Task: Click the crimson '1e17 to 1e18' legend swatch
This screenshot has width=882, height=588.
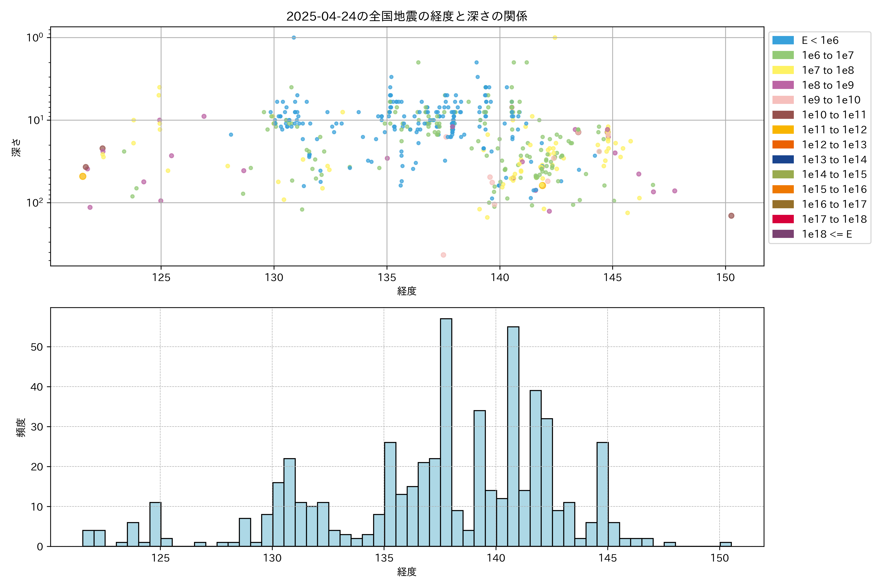Action: pyautogui.click(x=783, y=219)
